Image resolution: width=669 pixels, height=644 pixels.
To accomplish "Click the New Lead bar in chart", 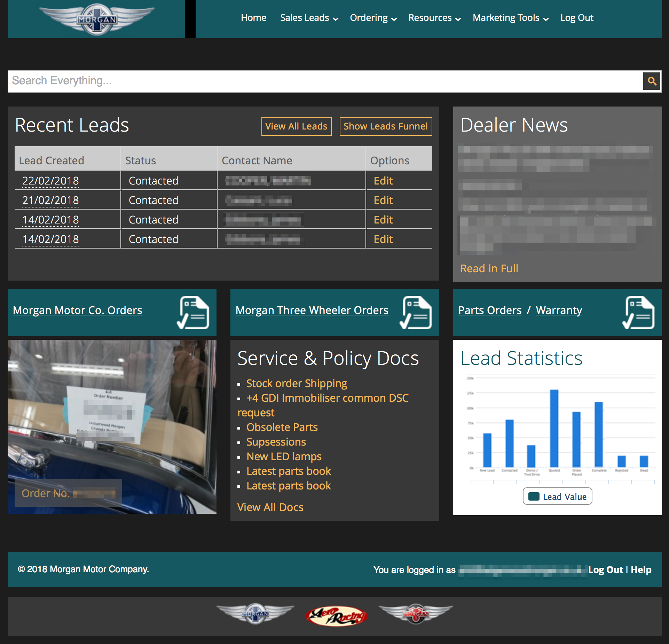I will pos(487,450).
